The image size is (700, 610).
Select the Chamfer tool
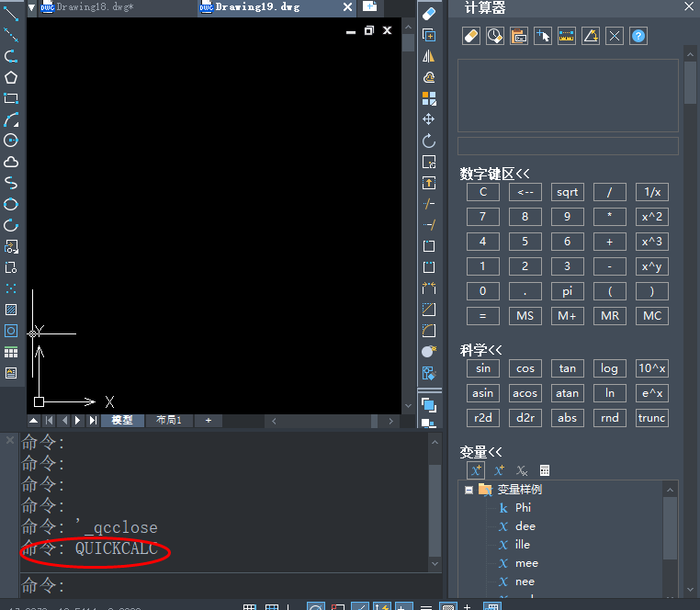pyautogui.click(x=429, y=310)
